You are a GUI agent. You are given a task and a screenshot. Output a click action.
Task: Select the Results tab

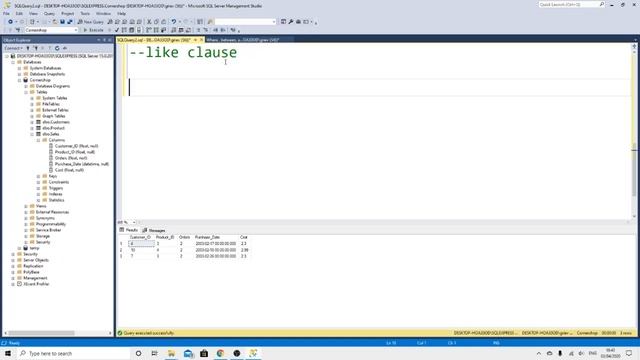tap(128, 230)
